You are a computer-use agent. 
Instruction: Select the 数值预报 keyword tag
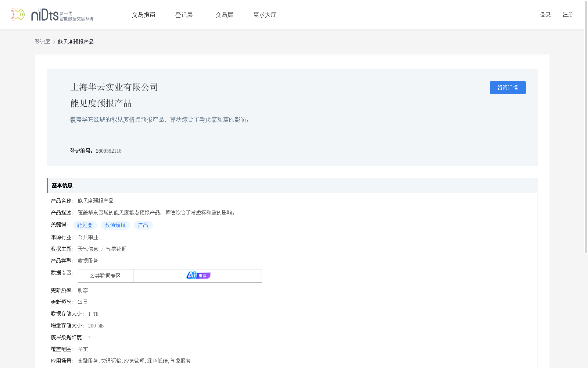tap(115, 225)
